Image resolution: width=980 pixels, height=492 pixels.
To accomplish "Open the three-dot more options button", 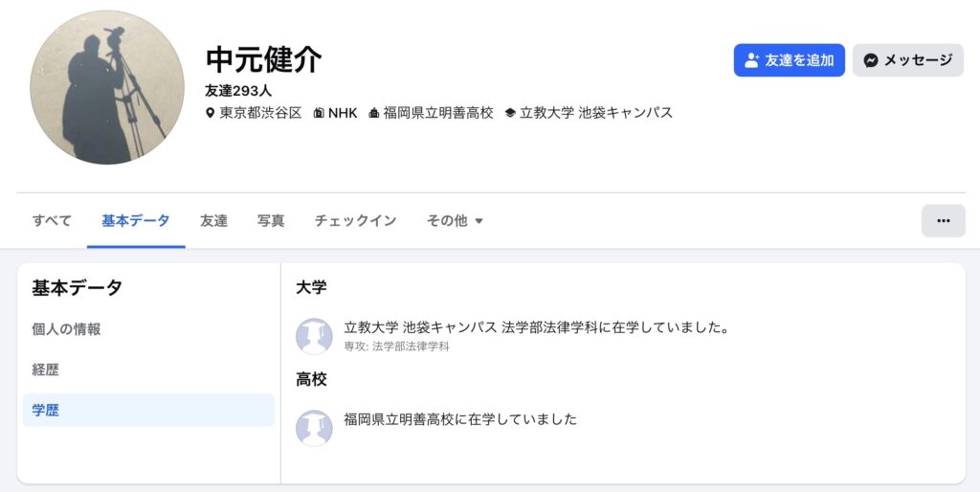I will coord(943,220).
